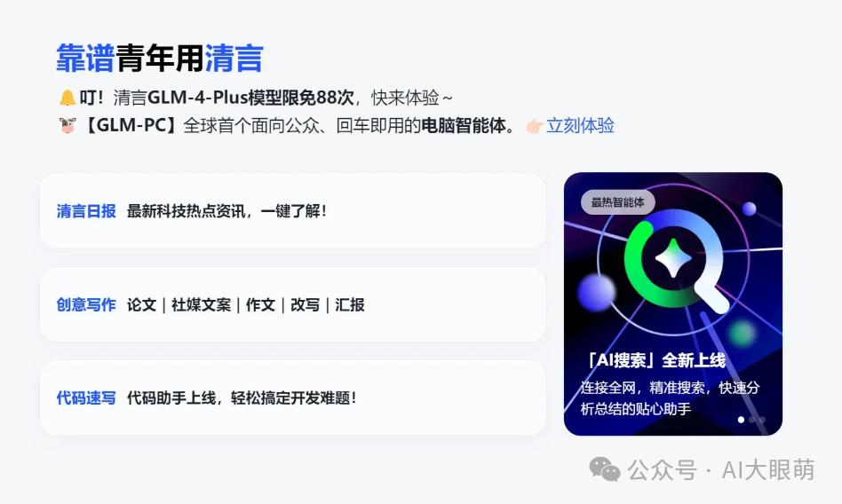Choose 改写 writing option
Image resolution: width=842 pixels, height=504 pixels.
point(305,305)
